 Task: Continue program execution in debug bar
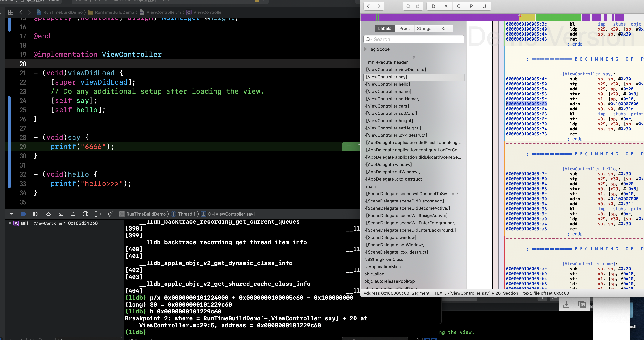point(36,214)
